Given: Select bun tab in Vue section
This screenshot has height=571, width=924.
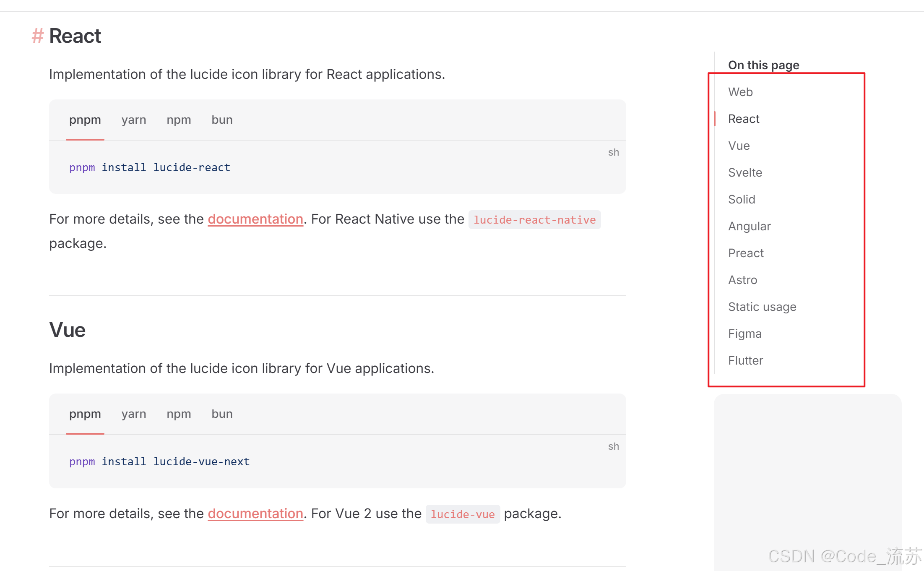Looking at the screenshot, I should pos(222,414).
